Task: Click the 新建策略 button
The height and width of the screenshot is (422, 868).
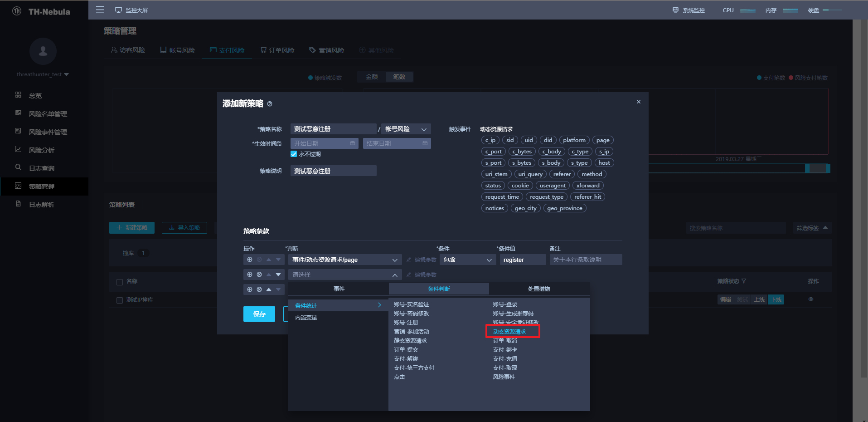Action: click(132, 228)
